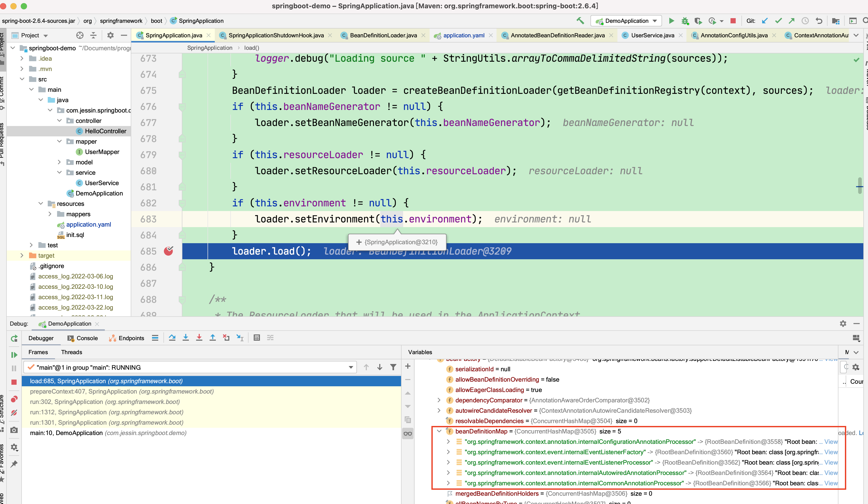Select the Debugger tab in debug panel
This screenshot has height=504, width=868.
[x=41, y=338]
